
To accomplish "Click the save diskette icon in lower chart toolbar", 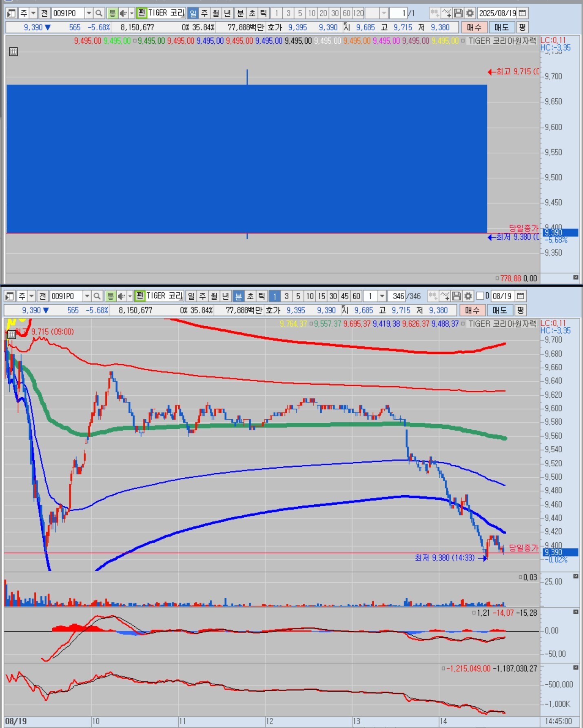I will coord(457,296).
